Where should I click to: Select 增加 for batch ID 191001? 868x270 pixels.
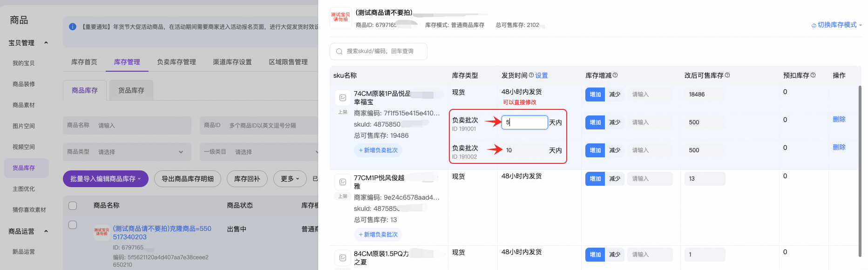[x=595, y=122]
